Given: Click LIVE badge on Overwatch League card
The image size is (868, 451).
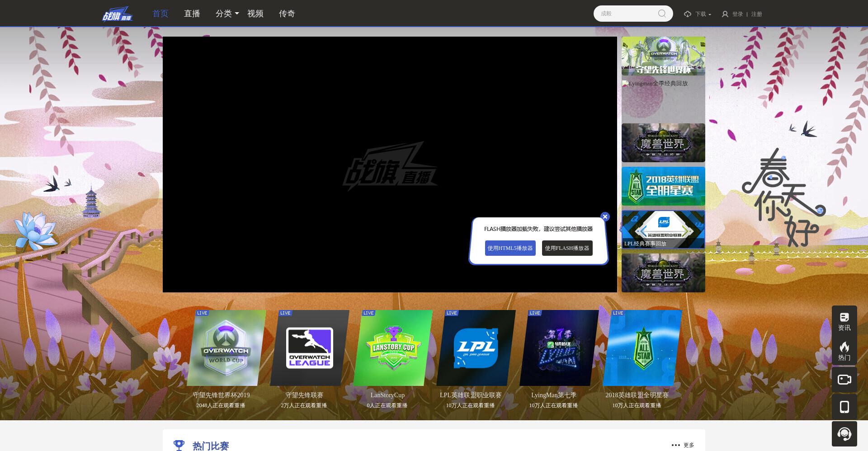Looking at the screenshot, I should tap(285, 313).
